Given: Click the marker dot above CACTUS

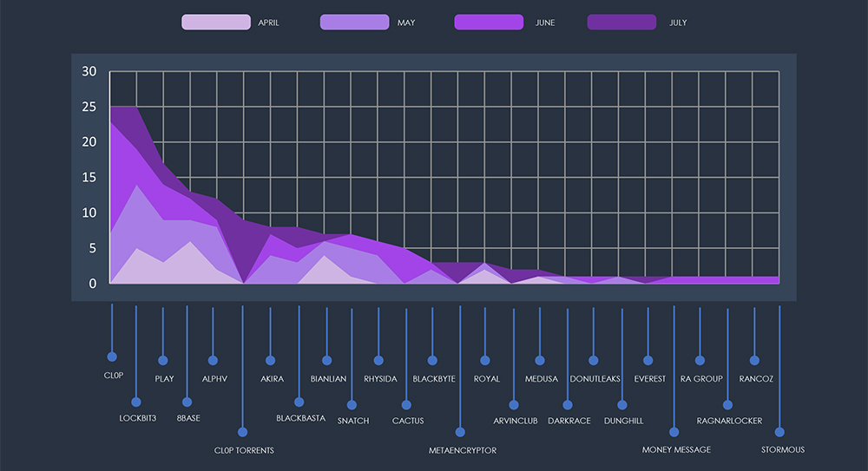Looking at the screenshot, I should point(406,405).
